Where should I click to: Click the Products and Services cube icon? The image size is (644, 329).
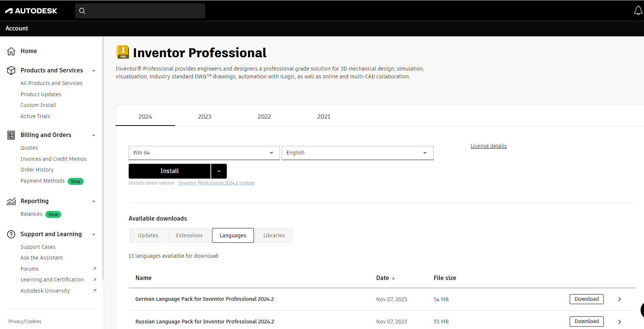[x=11, y=71]
